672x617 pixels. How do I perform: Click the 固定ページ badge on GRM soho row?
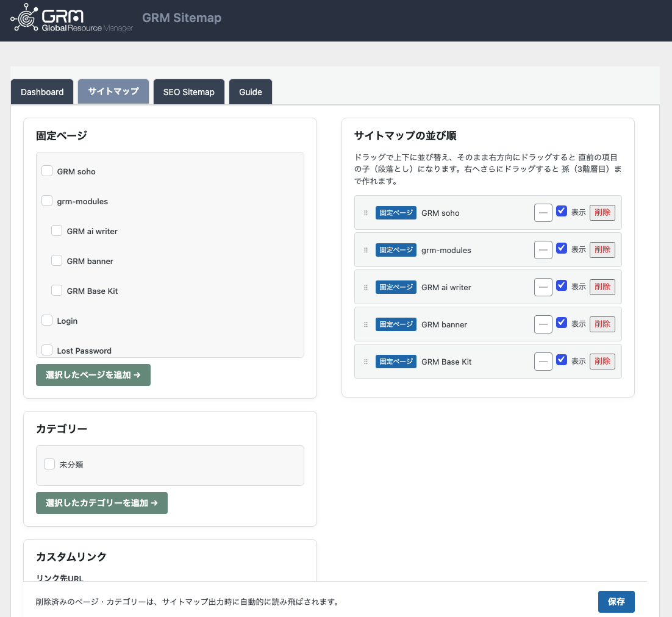point(396,213)
